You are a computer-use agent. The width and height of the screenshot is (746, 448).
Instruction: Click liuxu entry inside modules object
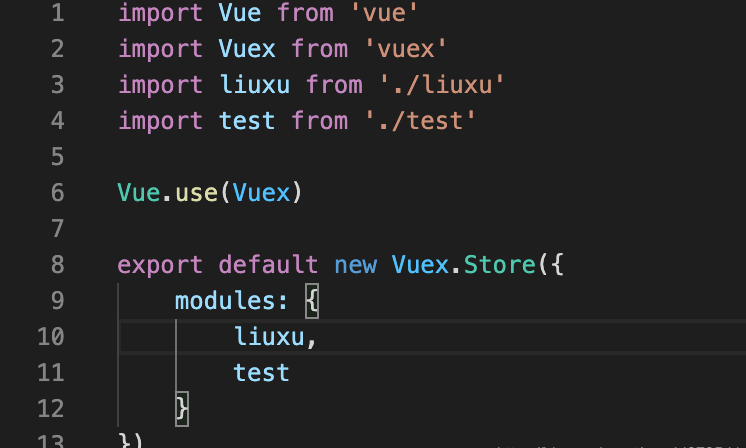coord(269,337)
